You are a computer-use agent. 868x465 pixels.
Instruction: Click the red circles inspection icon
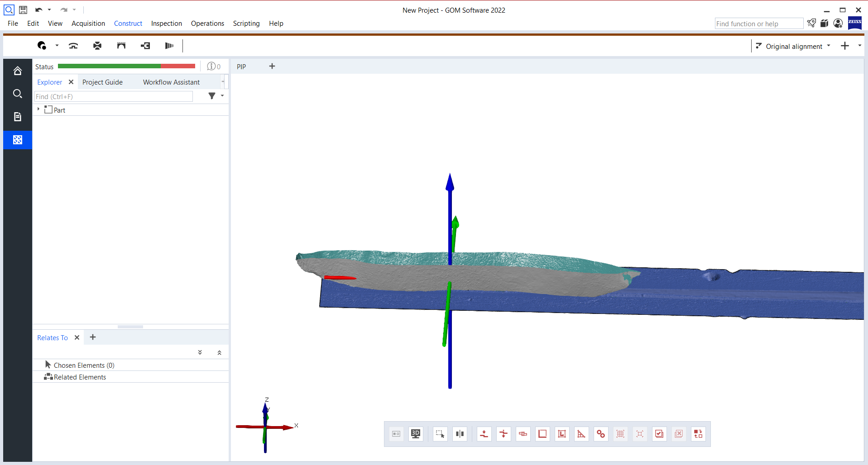tap(601, 434)
